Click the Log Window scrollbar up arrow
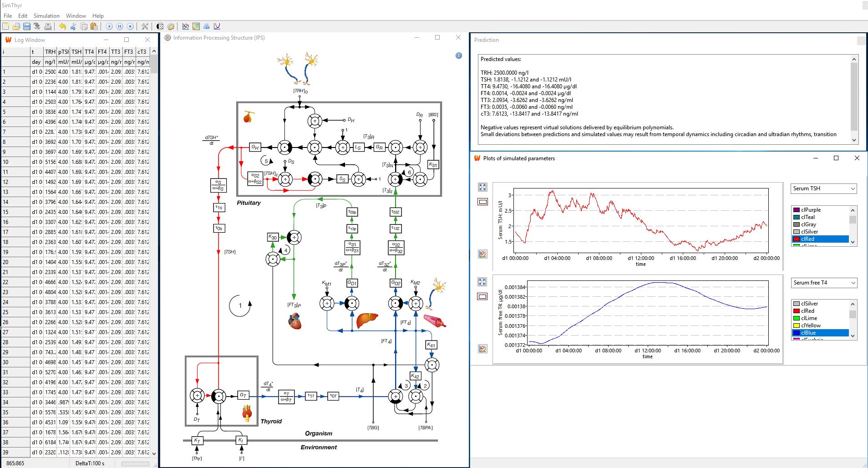The image size is (868, 468). click(154, 51)
